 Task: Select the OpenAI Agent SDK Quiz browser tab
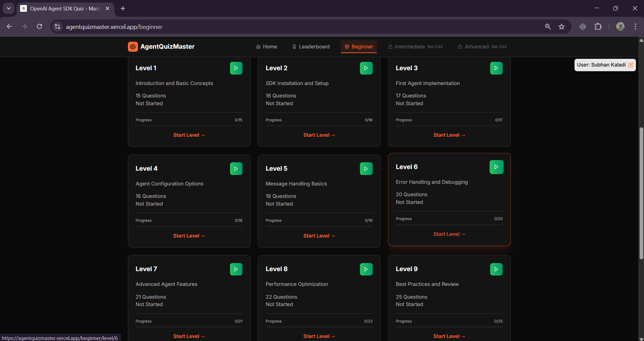(x=65, y=8)
